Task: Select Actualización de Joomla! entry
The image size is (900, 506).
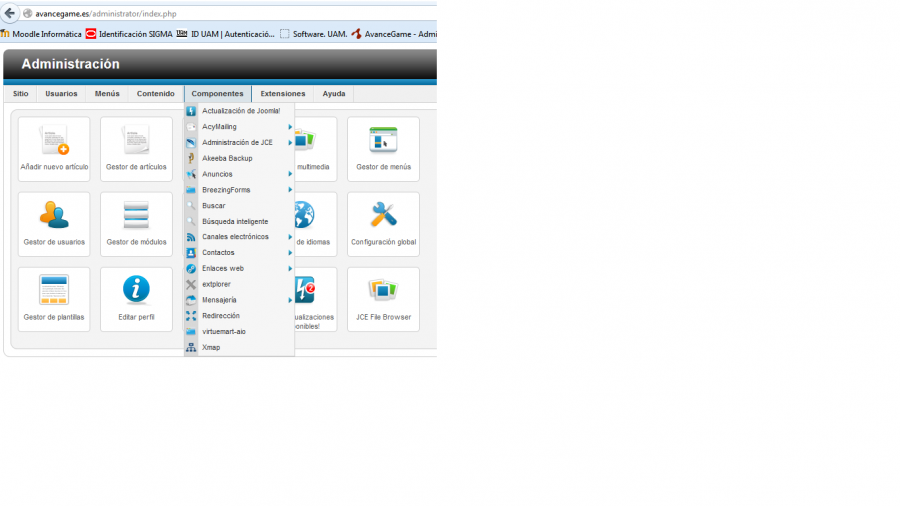Action: (x=239, y=111)
